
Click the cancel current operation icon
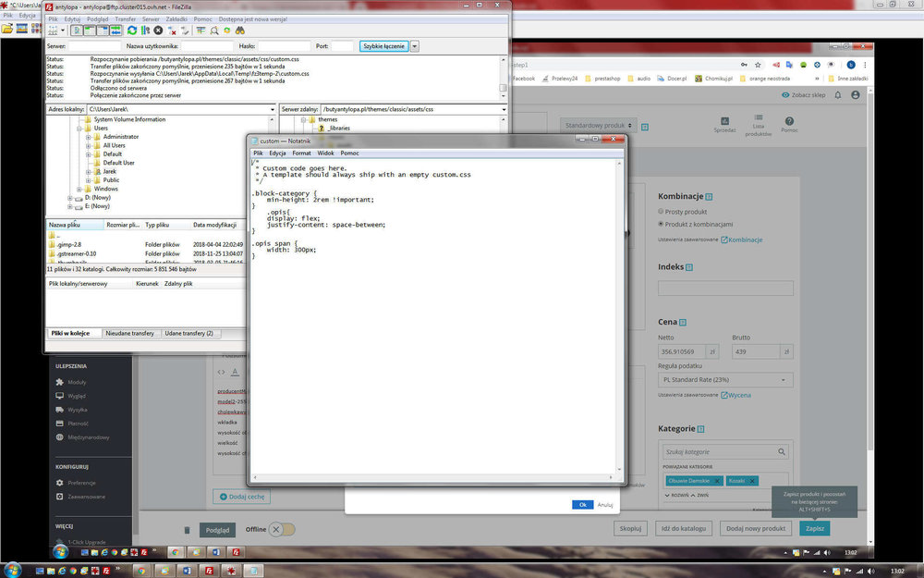[x=158, y=31]
